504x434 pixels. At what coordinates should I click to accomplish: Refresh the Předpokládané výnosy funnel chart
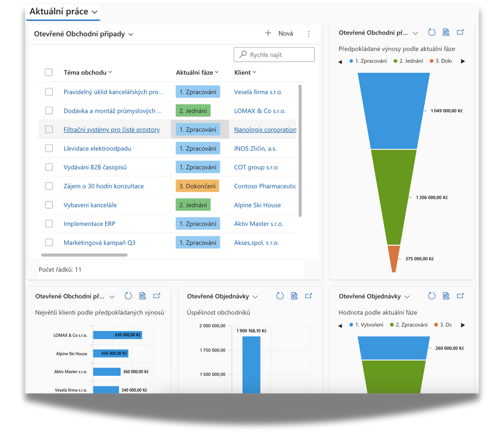[432, 33]
